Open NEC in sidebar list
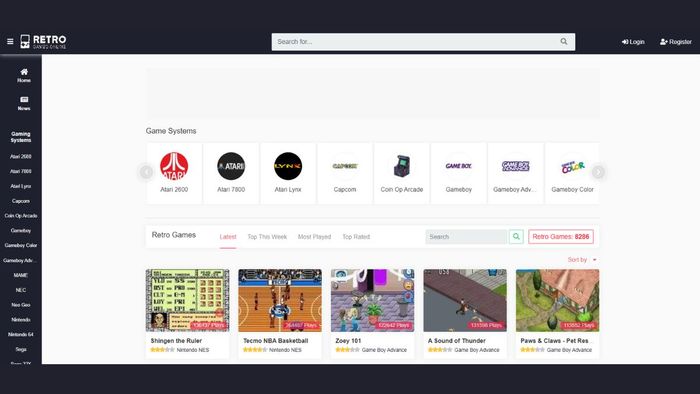The height and width of the screenshot is (394, 700). pyautogui.click(x=21, y=290)
